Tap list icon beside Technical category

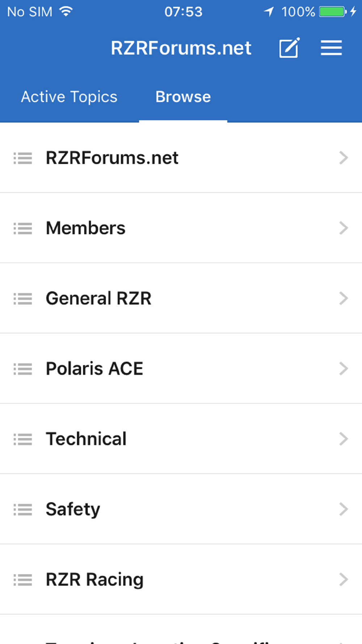coord(23,439)
